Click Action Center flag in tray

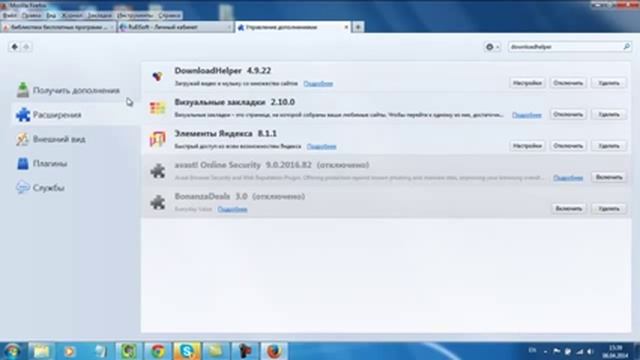click(x=556, y=351)
